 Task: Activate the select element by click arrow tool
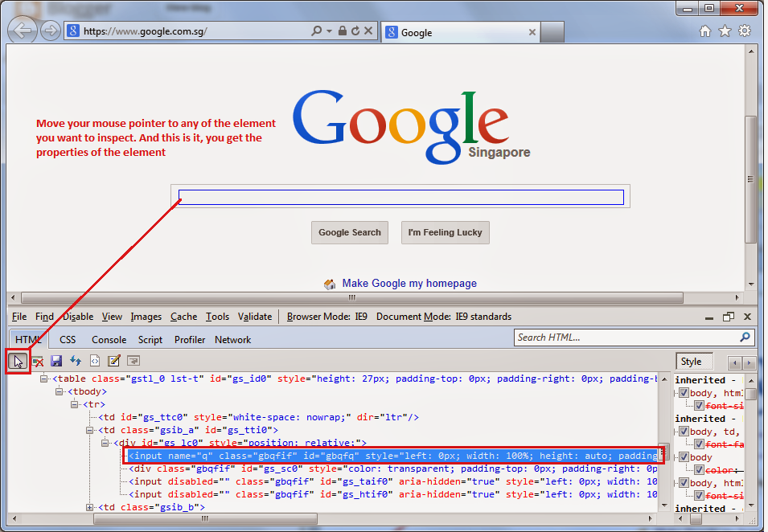[x=17, y=361]
